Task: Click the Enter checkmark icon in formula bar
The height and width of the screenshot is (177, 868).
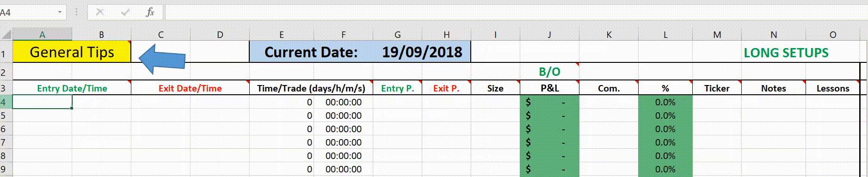Action: (125, 12)
